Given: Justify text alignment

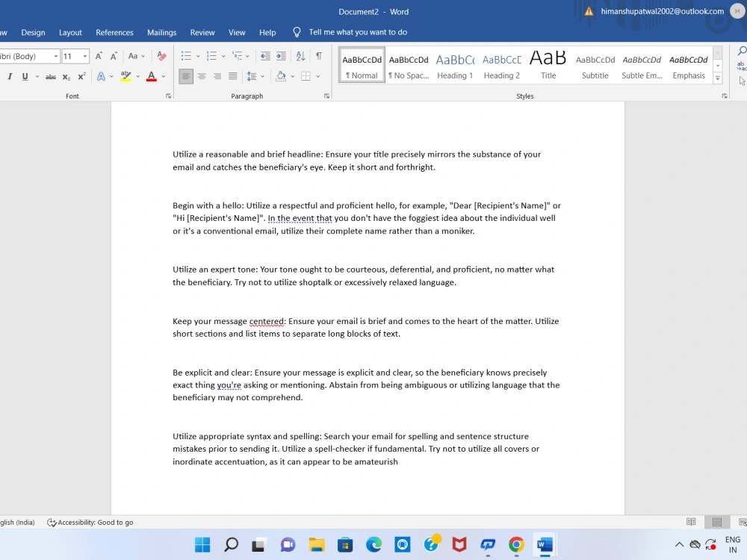Looking at the screenshot, I should 232,76.
